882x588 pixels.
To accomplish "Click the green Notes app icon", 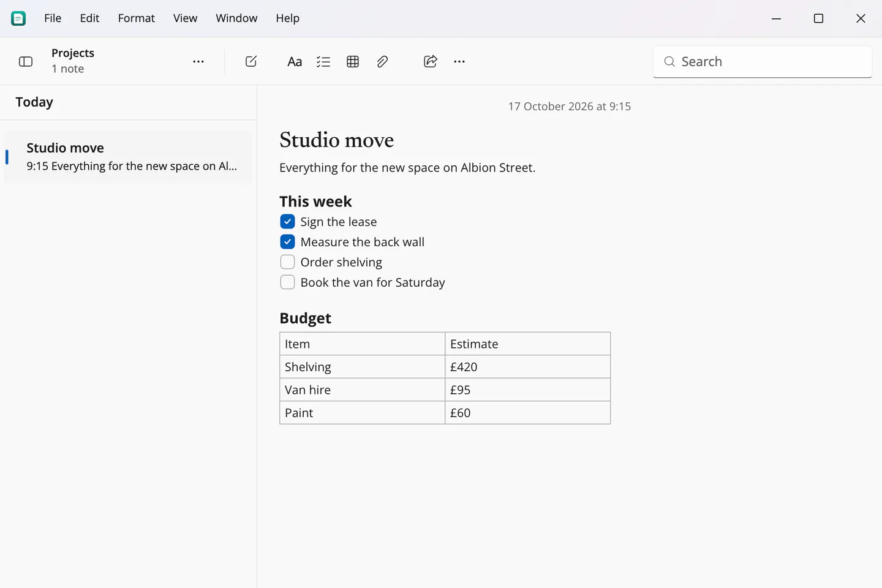I will [x=18, y=18].
